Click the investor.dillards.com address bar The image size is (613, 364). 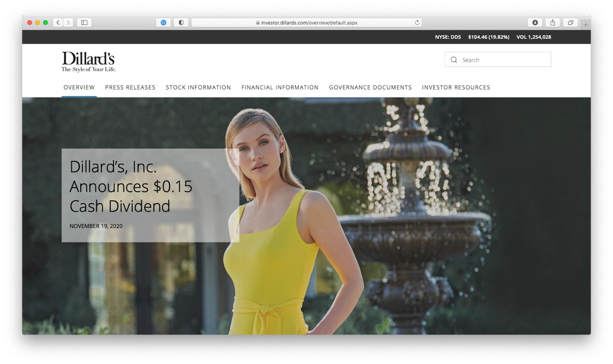[x=306, y=23]
